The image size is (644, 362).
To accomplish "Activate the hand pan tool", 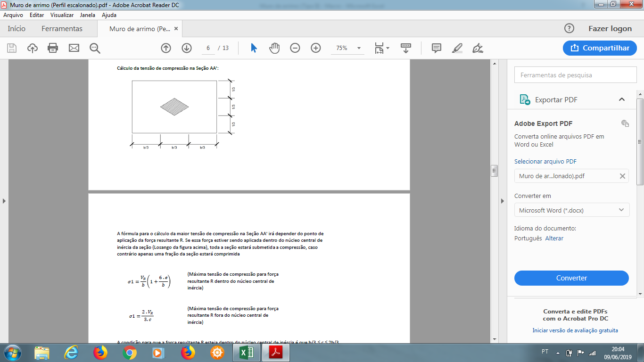I will coord(274,48).
